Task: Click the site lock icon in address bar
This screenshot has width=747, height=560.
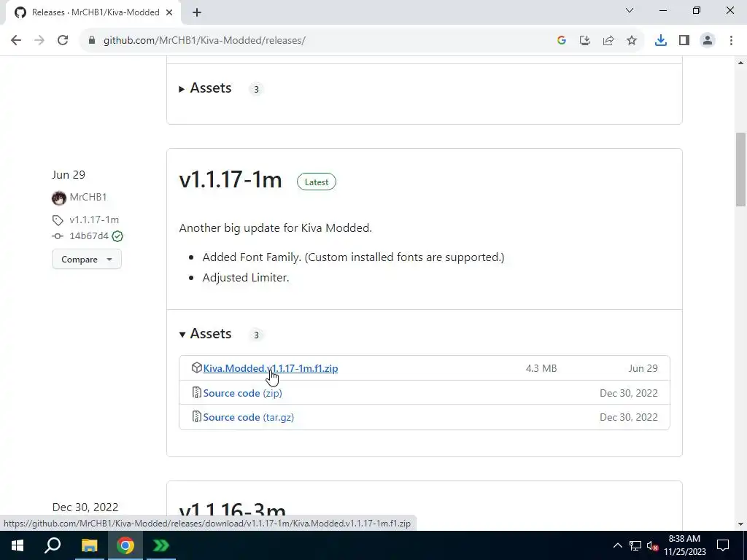Action: click(92, 41)
